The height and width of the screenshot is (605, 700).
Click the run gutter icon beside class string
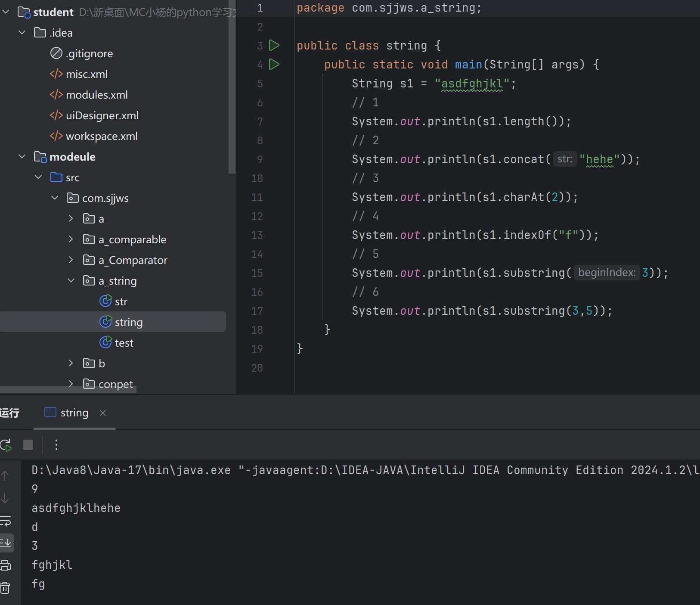(x=274, y=45)
